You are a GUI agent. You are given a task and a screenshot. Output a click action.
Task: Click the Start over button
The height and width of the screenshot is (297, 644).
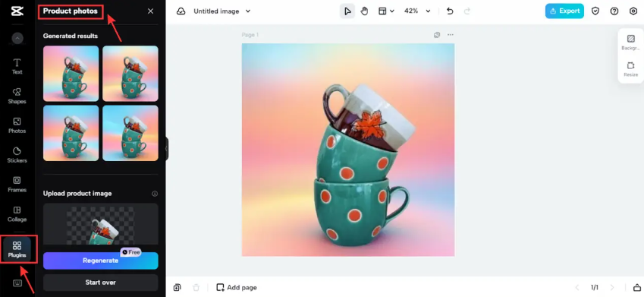click(101, 283)
